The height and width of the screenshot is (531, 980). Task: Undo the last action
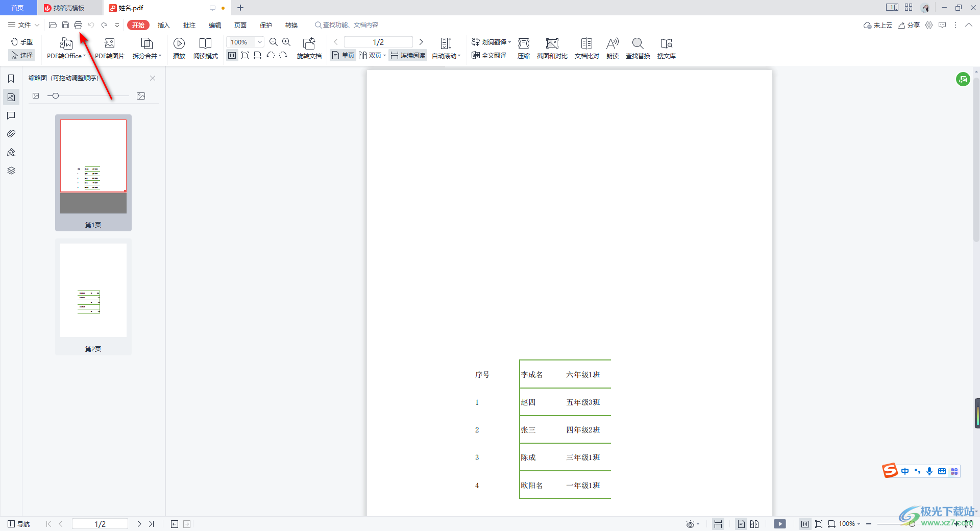click(x=91, y=25)
